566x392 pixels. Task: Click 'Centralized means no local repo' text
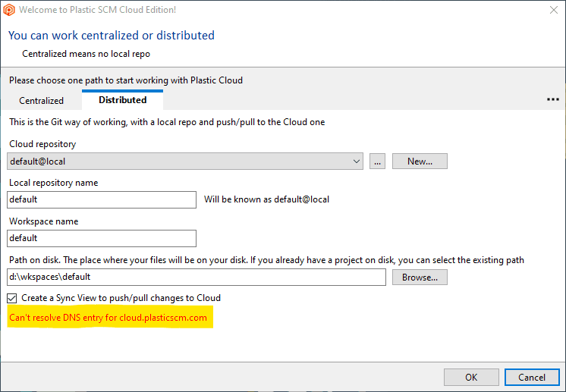point(86,54)
